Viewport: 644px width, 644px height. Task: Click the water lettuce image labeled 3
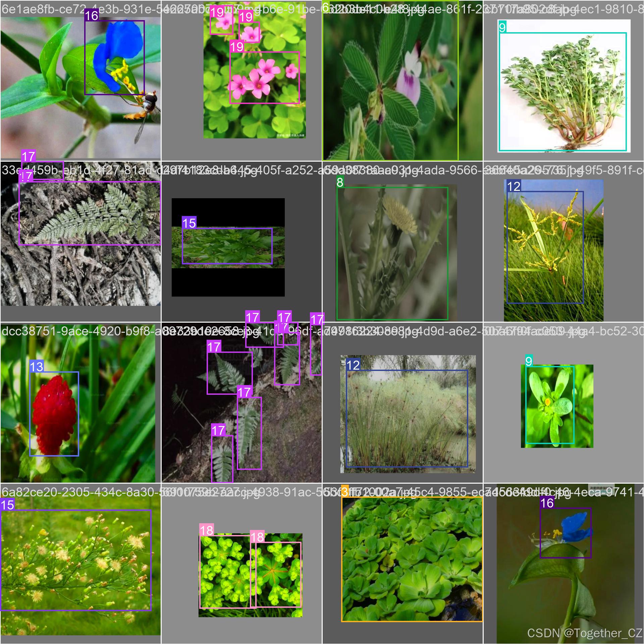pos(412,559)
